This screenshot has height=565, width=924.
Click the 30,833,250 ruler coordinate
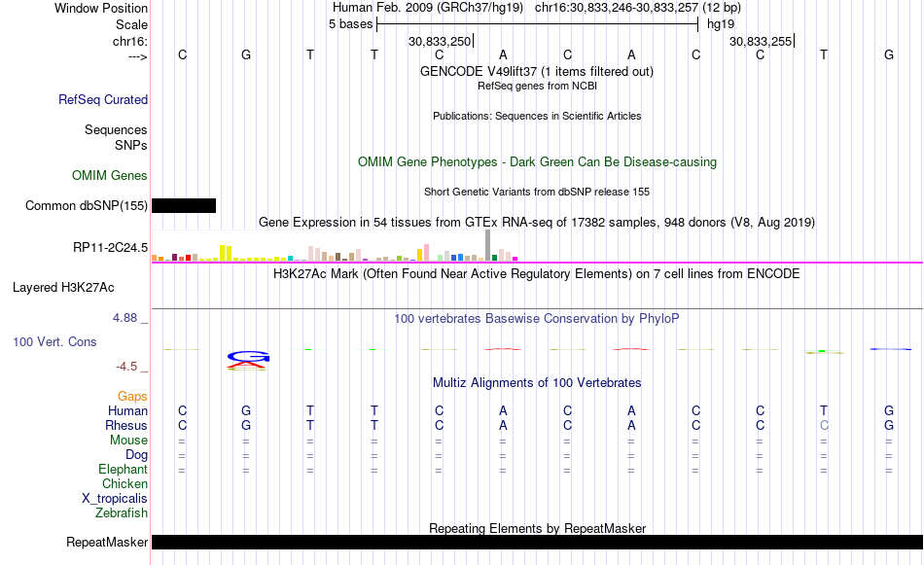click(x=440, y=41)
